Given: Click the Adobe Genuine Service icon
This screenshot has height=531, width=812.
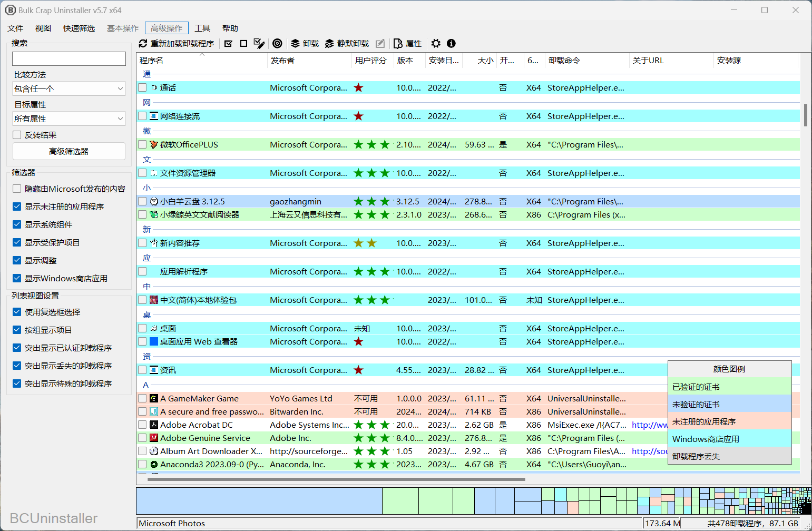Looking at the screenshot, I should (154, 438).
